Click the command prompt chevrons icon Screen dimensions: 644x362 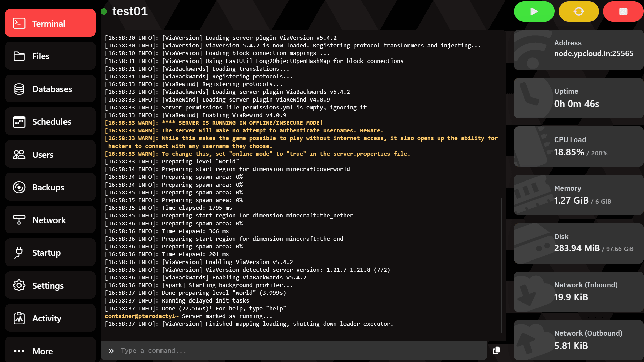point(111,350)
